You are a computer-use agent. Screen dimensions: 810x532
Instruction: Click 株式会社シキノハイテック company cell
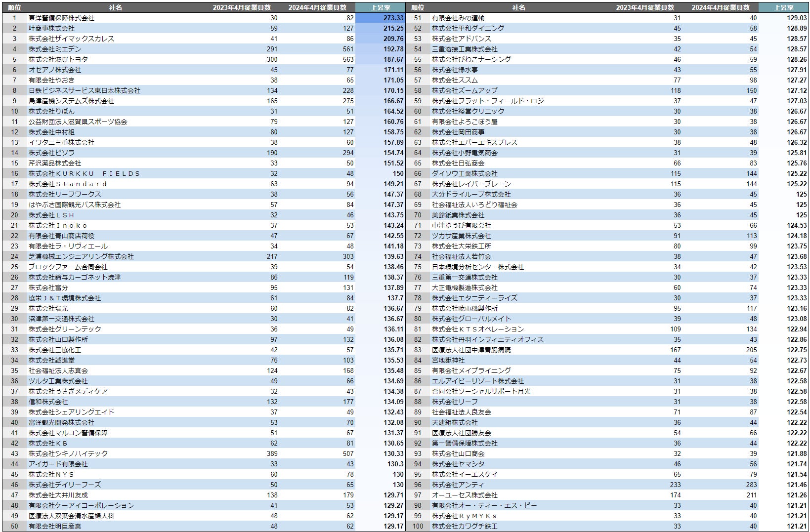[68, 453]
